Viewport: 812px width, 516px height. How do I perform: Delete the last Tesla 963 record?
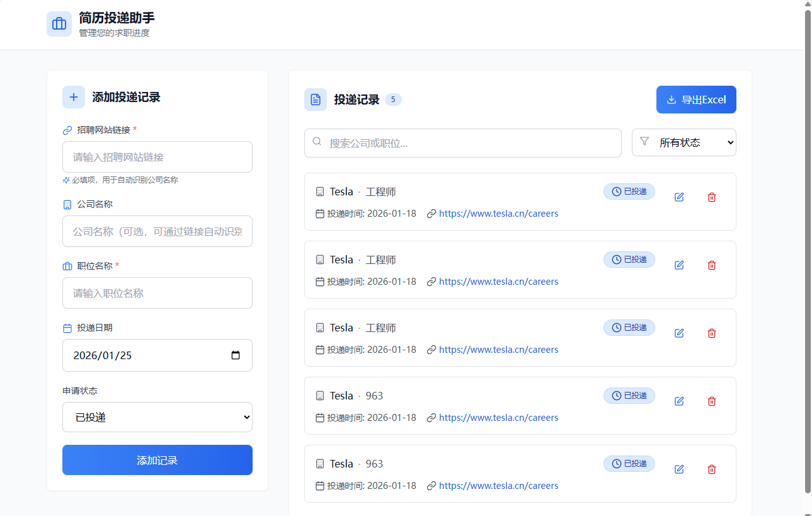(x=712, y=469)
